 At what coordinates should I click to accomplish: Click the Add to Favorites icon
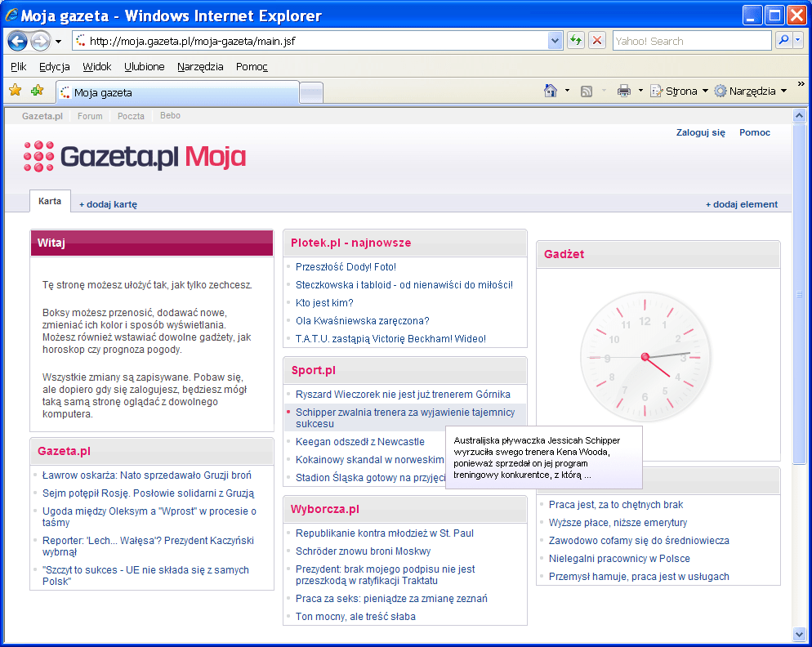click(37, 91)
